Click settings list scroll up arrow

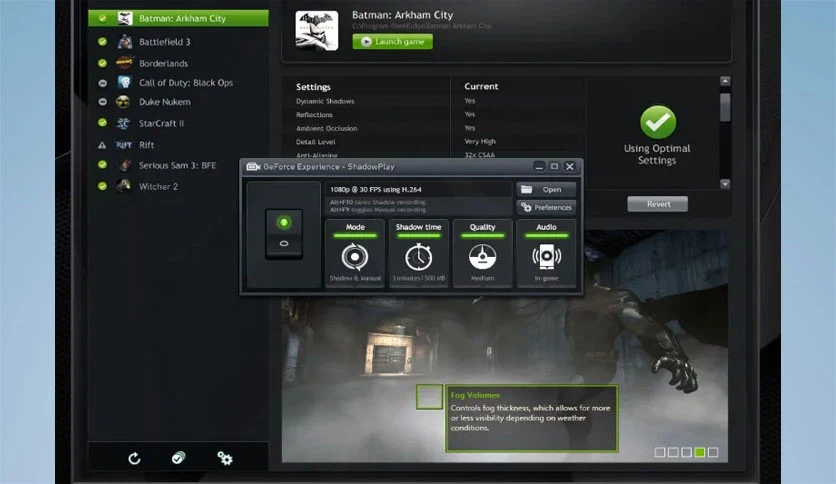click(x=725, y=81)
